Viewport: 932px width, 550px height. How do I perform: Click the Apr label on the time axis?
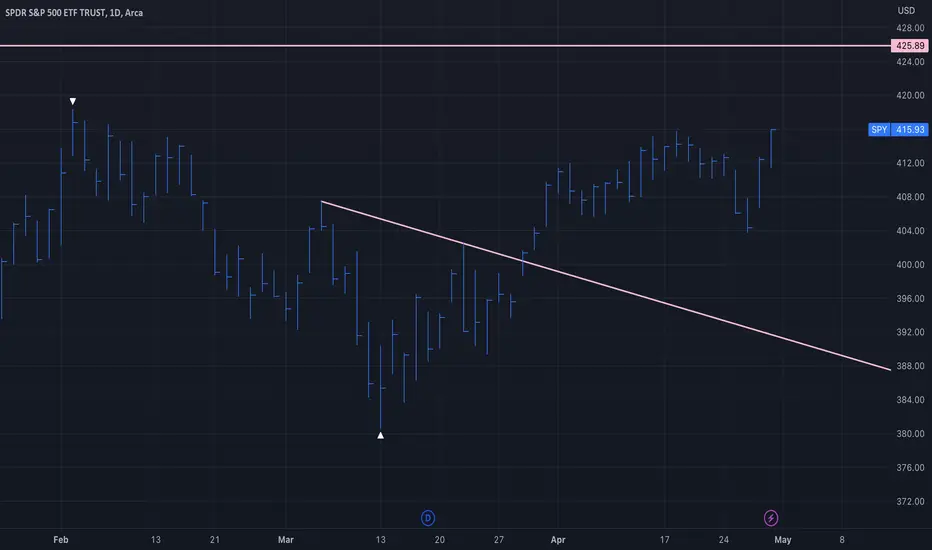point(558,540)
